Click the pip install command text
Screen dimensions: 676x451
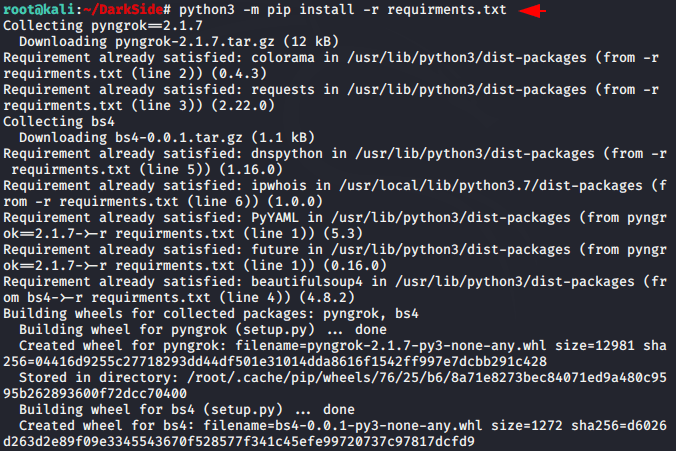[343, 9]
